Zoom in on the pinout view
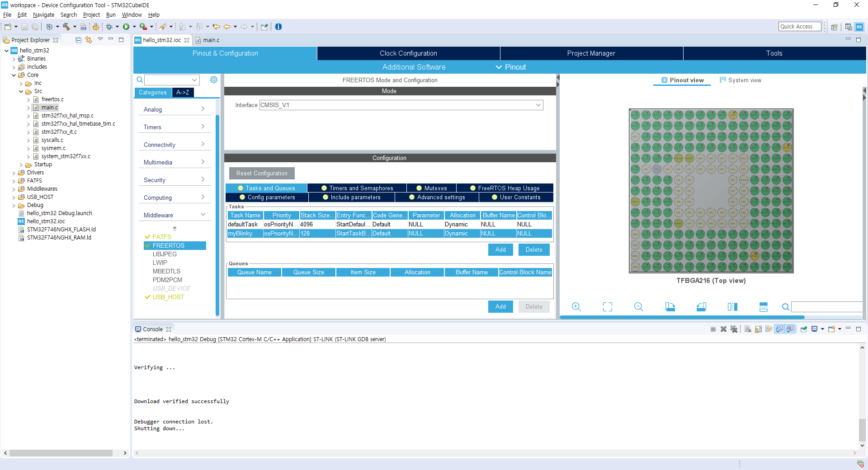 [x=576, y=307]
